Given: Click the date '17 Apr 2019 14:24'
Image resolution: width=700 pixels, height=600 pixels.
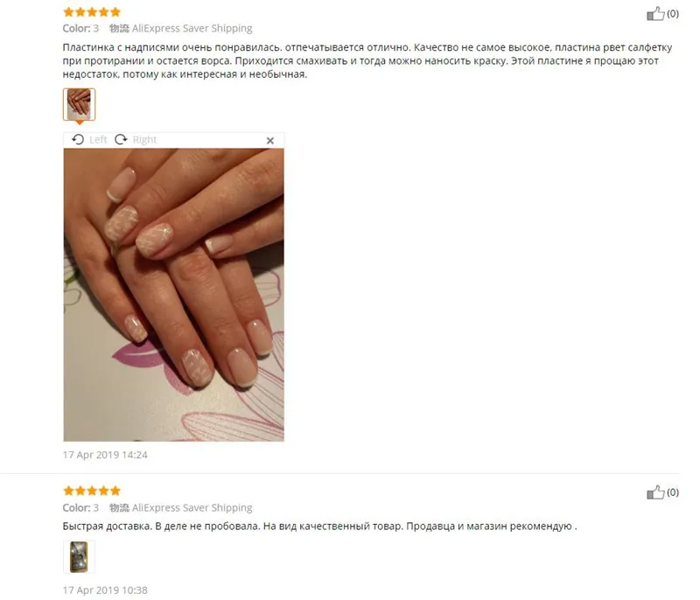Looking at the screenshot, I should coord(105,455).
